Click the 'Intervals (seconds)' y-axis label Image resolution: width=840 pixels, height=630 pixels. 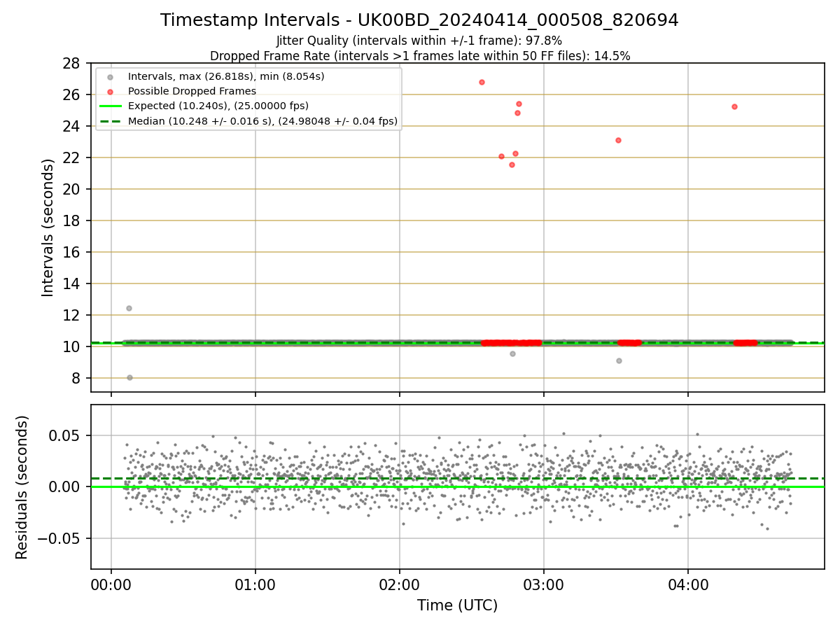[x=48, y=227]
